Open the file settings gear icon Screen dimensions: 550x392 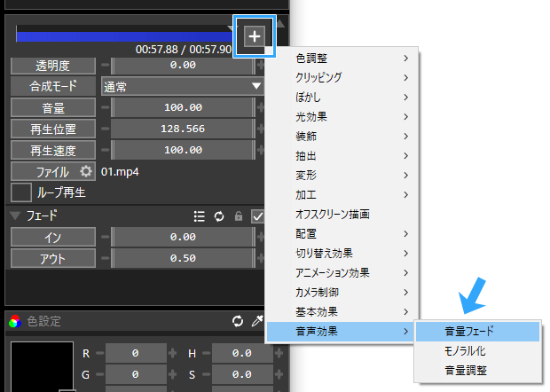pos(86,171)
